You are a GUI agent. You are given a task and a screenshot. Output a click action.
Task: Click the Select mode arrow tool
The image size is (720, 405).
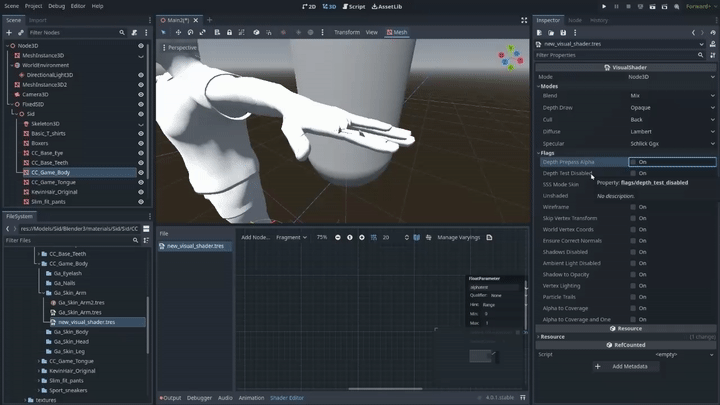[163, 32]
